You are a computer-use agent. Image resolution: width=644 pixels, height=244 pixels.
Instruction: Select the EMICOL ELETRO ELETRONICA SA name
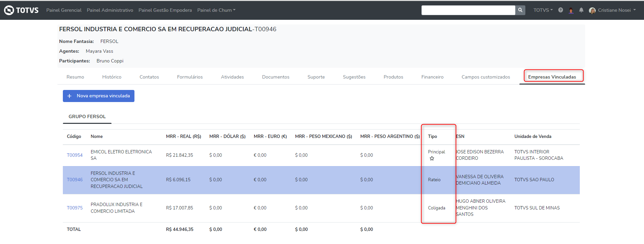coord(121,155)
